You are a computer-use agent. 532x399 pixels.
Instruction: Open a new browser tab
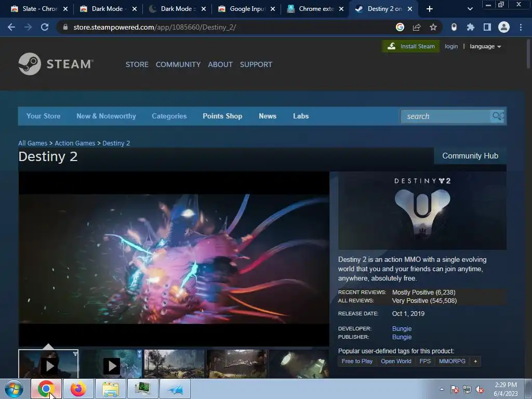click(430, 9)
